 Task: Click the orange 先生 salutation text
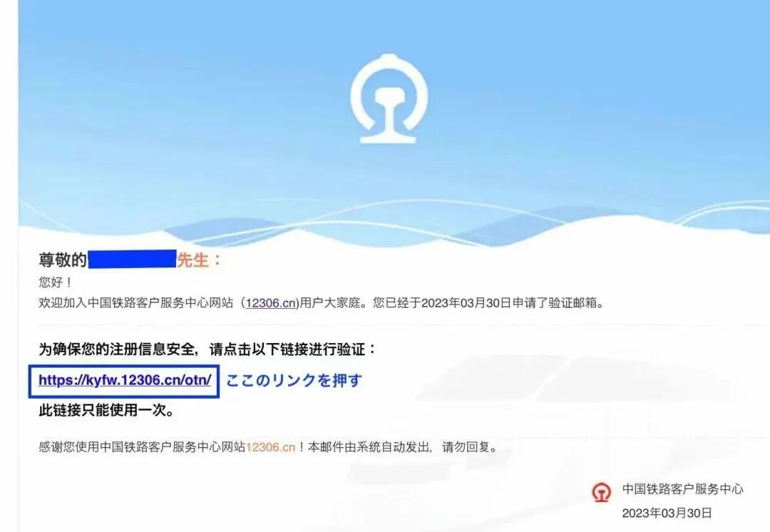tap(193, 260)
